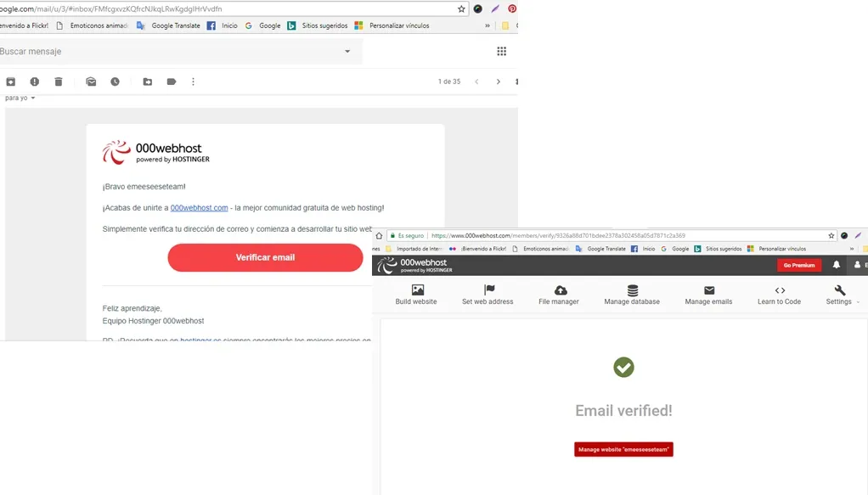Screen dimensions: 868x495
Task: Click the 000webhost logo in the email
Action: (x=156, y=152)
